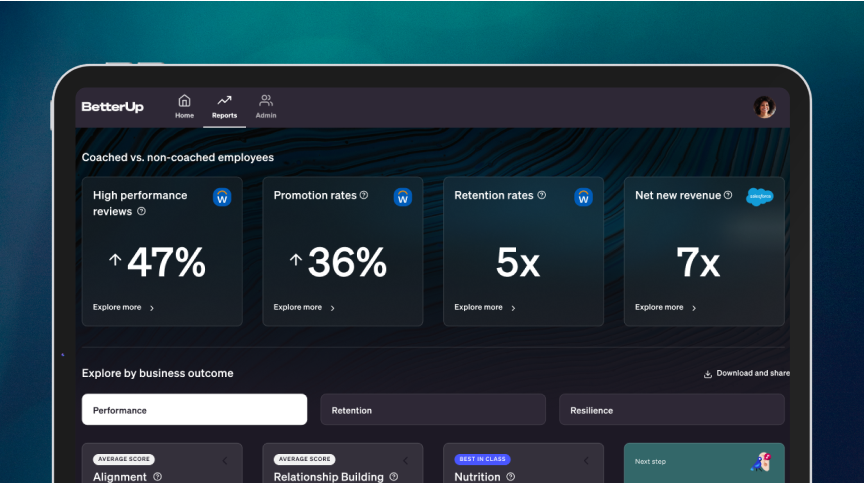The height and width of the screenshot is (483, 864).
Task: Click the Download and share button
Action: pyautogui.click(x=746, y=373)
